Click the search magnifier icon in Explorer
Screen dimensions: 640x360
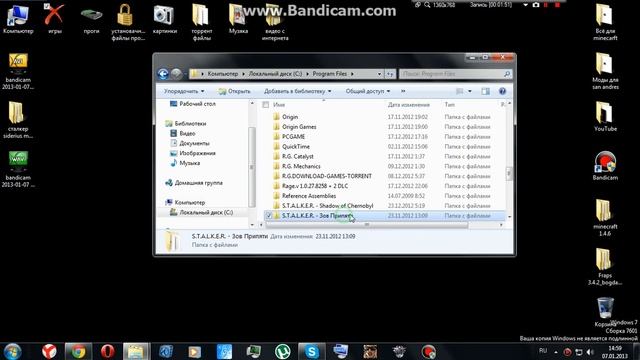[x=507, y=74]
